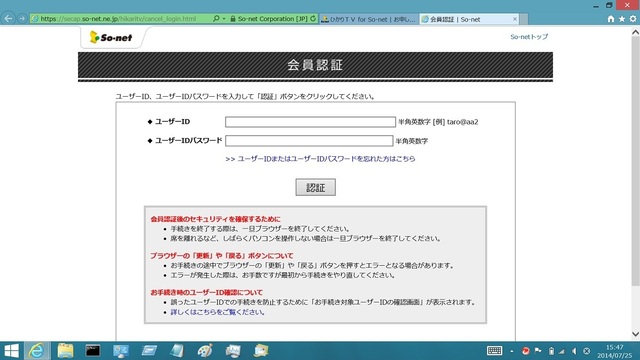This screenshot has width=640, height=360.
Task: Open Favorites star icon
Action: [x=622, y=19]
